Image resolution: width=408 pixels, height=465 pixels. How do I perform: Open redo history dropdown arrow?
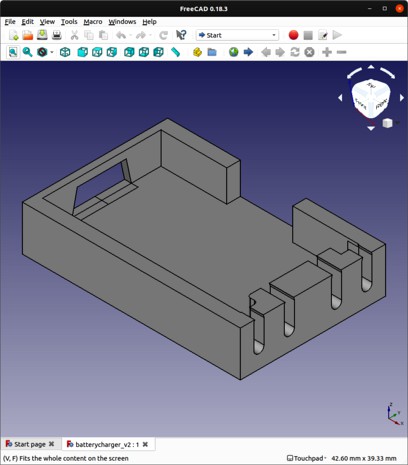pos(150,35)
